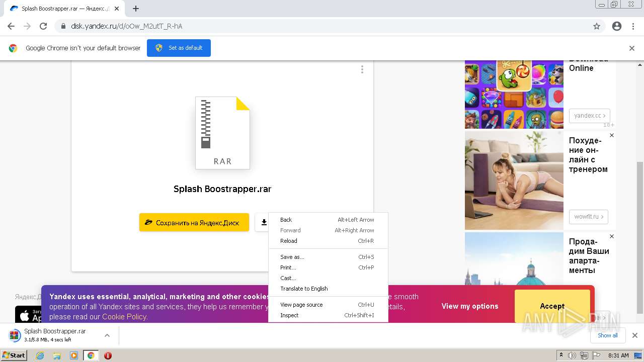
Task: Show hidden tray icons arrow
Action: tap(561, 355)
